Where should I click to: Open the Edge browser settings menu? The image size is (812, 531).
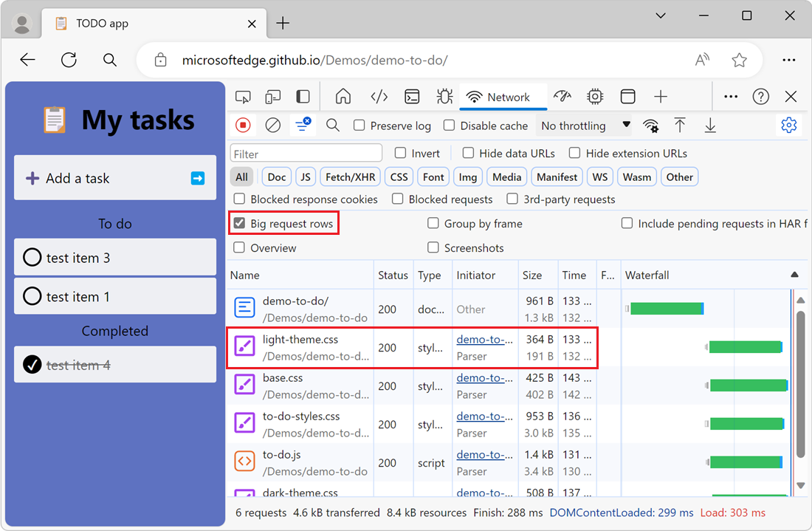click(x=789, y=60)
